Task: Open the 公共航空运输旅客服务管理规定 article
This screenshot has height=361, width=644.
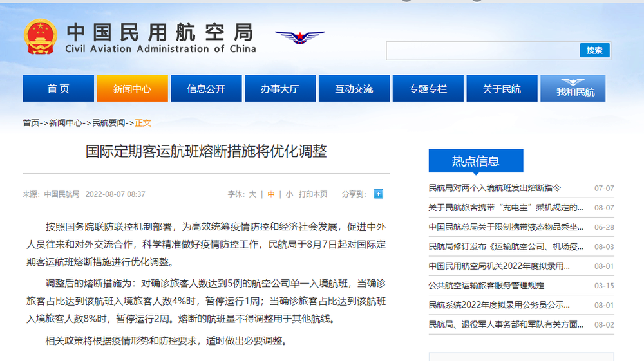Action: (x=486, y=286)
